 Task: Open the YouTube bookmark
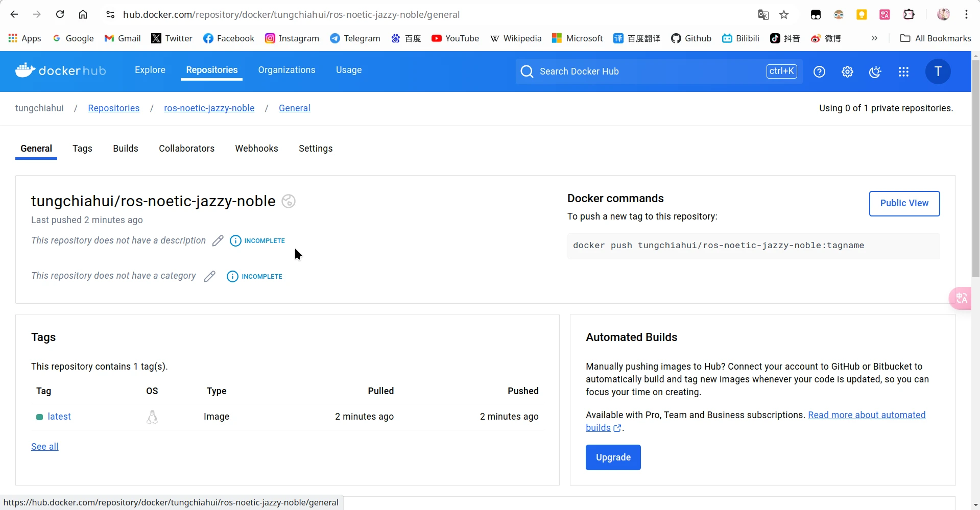click(455, 38)
